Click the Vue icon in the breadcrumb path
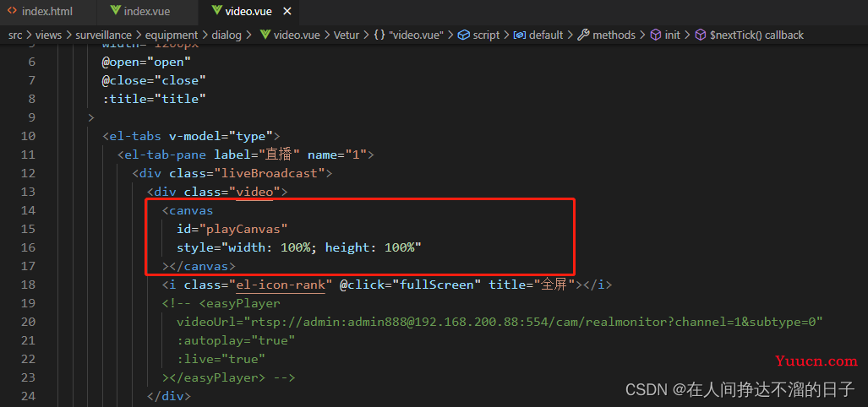This screenshot has height=407, width=868. pos(265,35)
